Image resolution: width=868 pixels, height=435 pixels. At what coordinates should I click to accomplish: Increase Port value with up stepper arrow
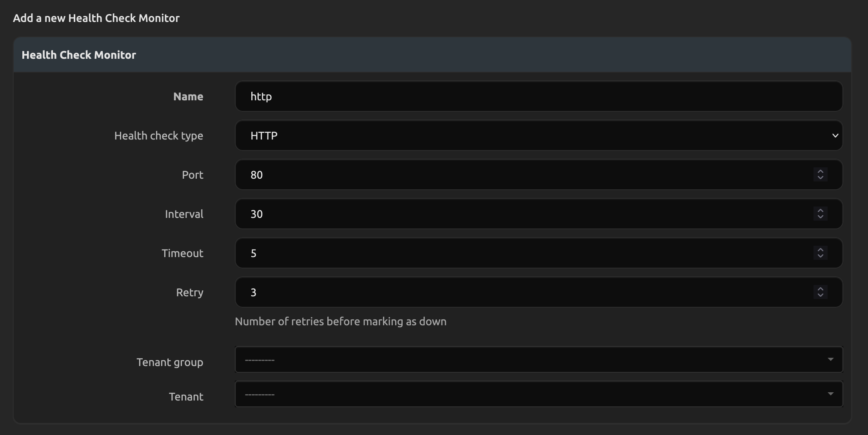(820, 171)
